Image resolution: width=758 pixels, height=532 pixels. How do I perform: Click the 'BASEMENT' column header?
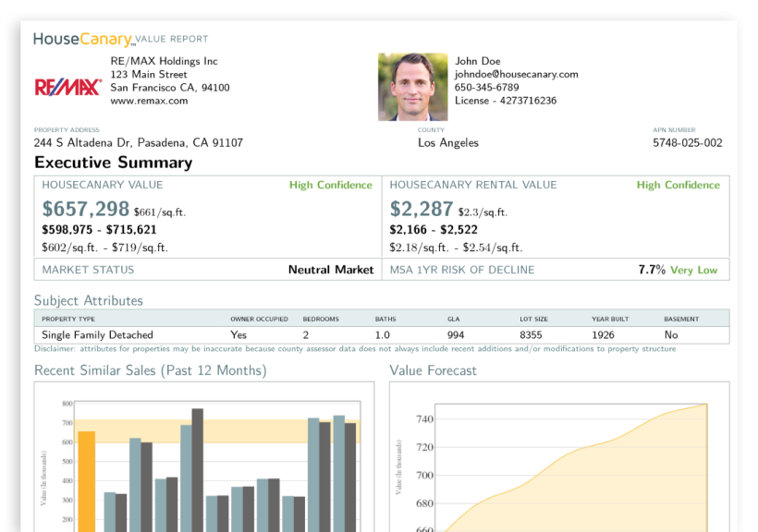tap(681, 320)
